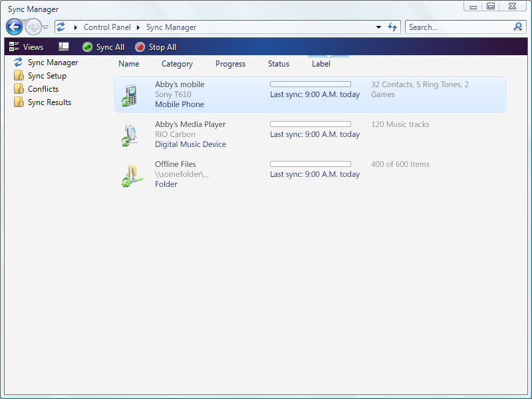Image resolution: width=532 pixels, height=399 pixels.
Task: Click the search magnifier icon
Action: [518, 27]
